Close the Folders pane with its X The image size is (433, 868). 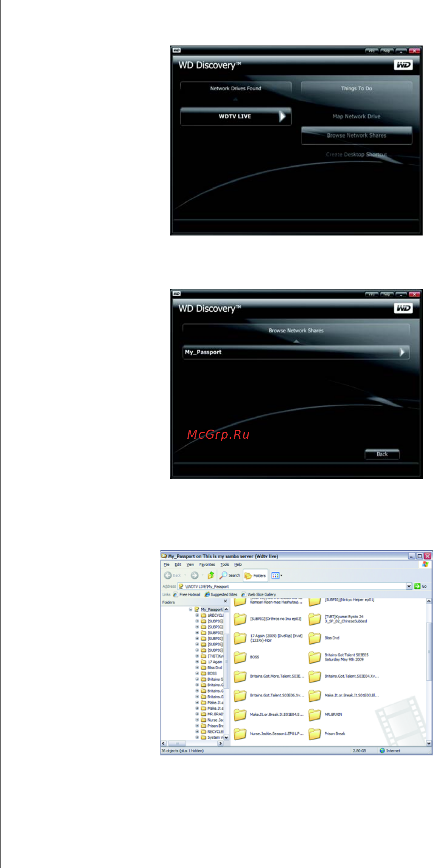(225, 602)
